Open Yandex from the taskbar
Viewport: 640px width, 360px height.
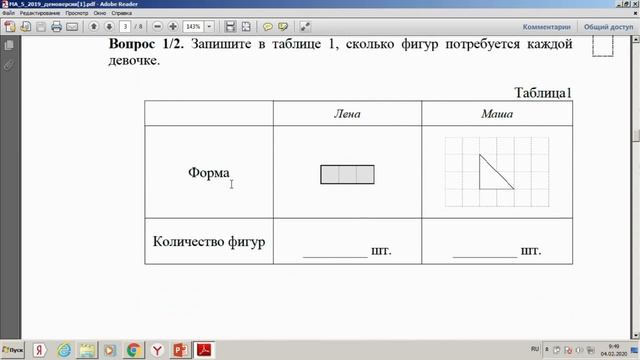coord(40,350)
